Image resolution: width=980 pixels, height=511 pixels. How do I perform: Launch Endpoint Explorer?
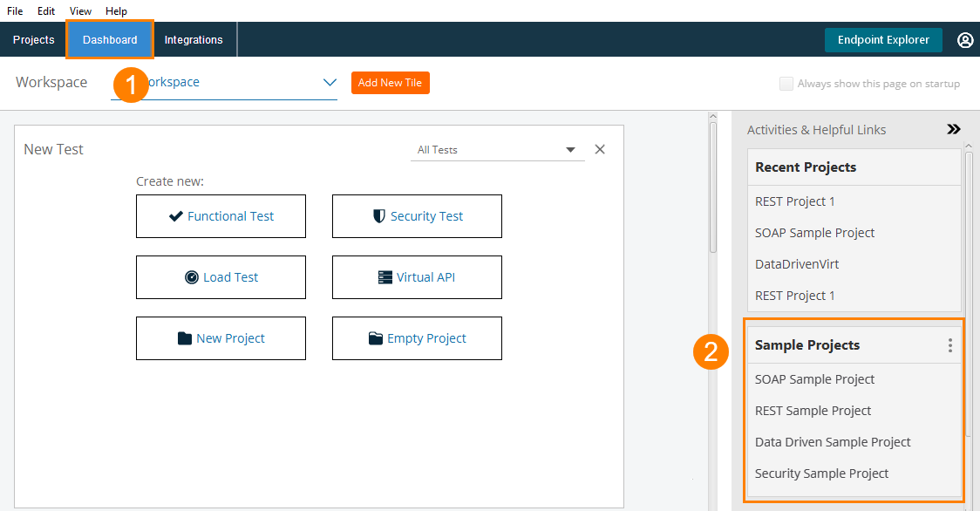[882, 39]
